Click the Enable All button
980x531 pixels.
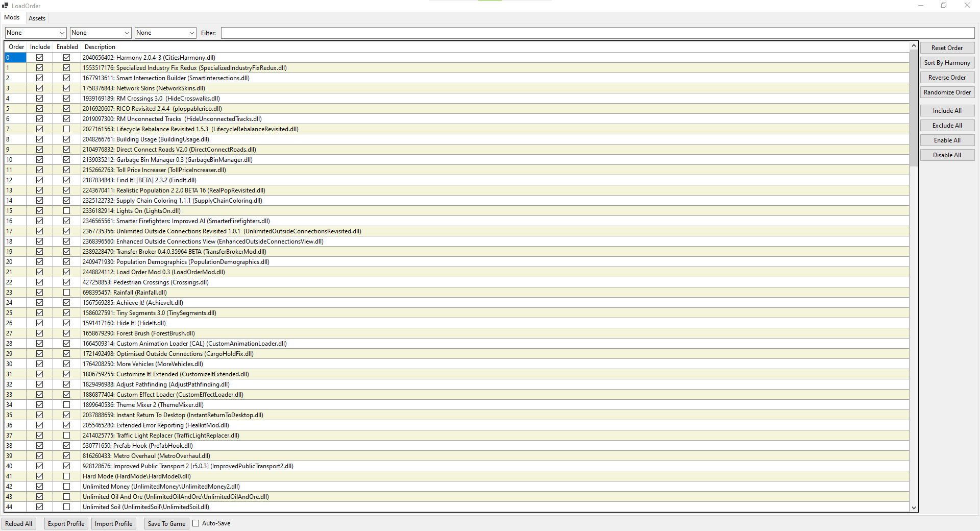(x=947, y=140)
